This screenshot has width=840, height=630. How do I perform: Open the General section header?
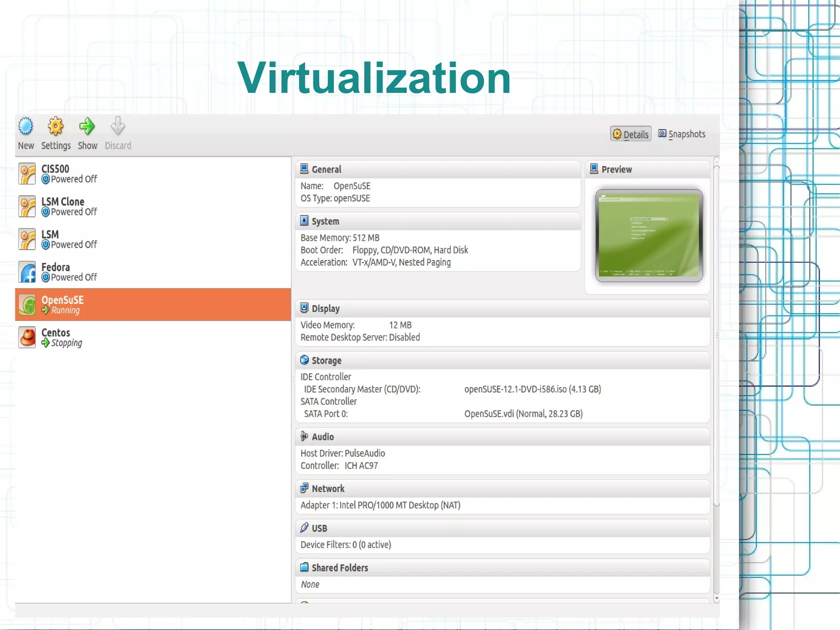[438, 169]
